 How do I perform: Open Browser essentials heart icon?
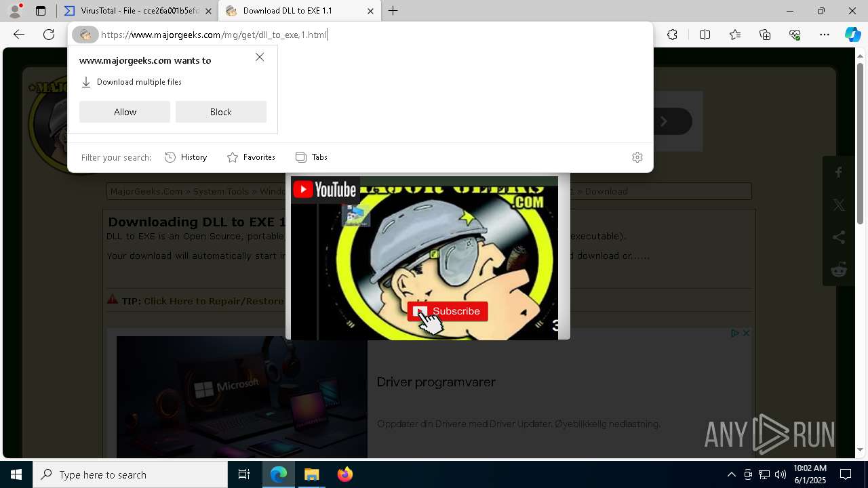[x=795, y=35]
